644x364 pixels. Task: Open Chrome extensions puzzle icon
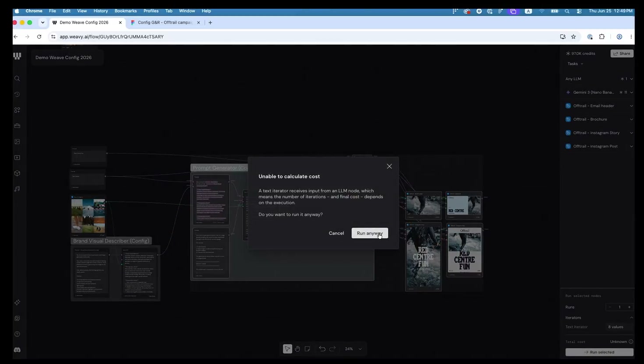602,37
